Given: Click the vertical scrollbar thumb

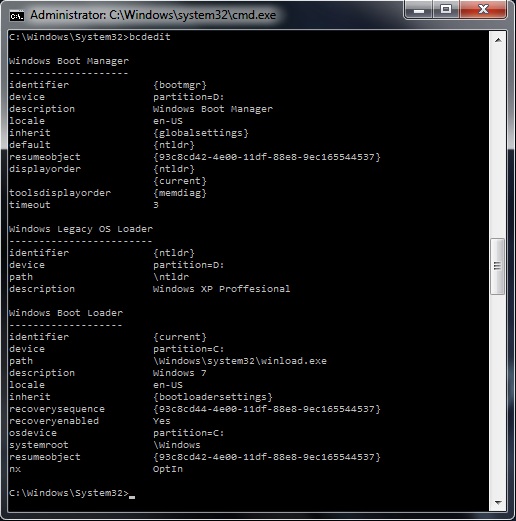Looking at the screenshot, I should click(x=497, y=266).
